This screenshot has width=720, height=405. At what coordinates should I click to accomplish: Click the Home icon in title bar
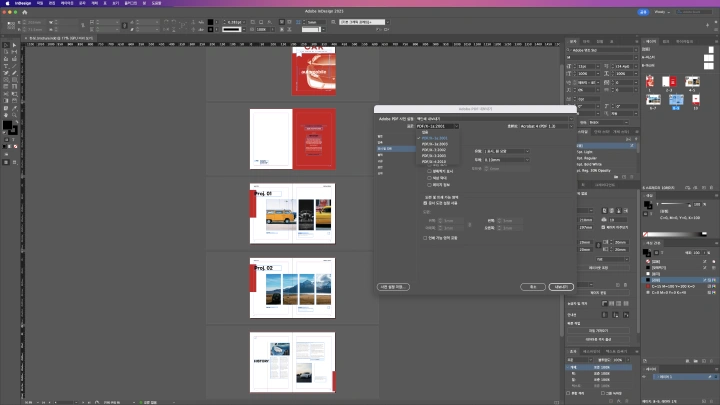tap(25, 12)
